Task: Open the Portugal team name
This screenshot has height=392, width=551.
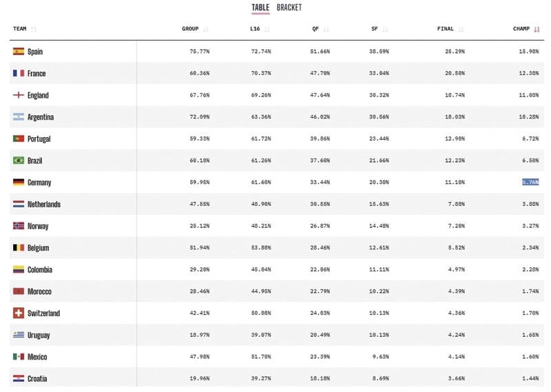Action: (x=39, y=139)
